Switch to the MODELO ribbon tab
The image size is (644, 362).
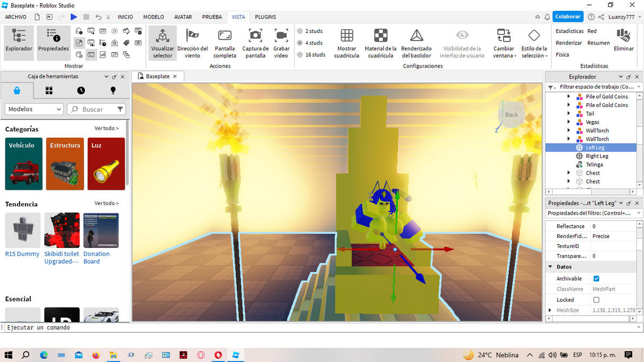(153, 17)
